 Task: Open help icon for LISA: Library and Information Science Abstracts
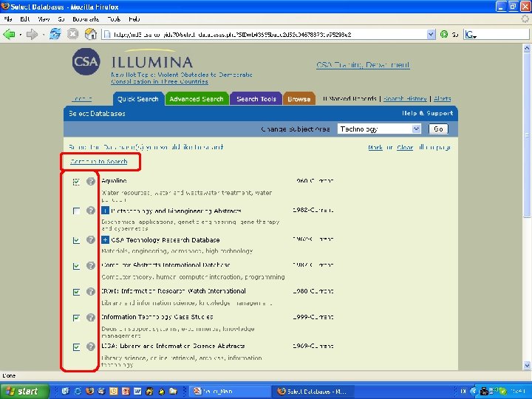click(91, 347)
